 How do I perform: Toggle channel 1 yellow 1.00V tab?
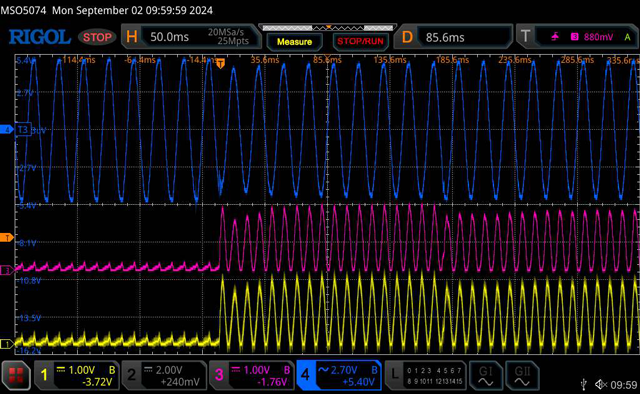point(77,375)
